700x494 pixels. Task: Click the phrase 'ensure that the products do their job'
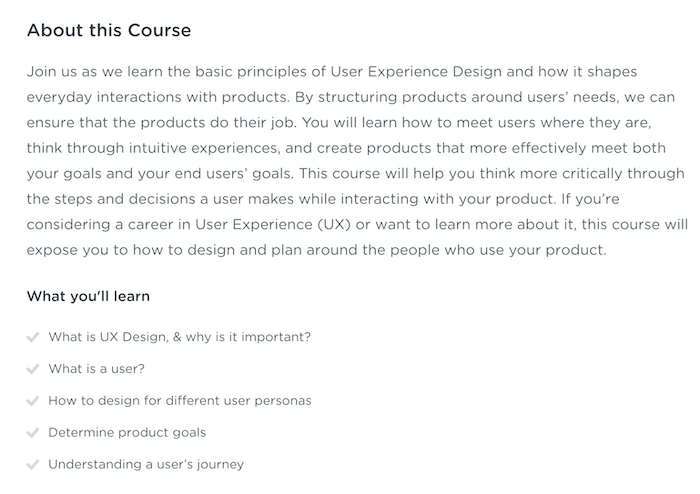pos(161,123)
